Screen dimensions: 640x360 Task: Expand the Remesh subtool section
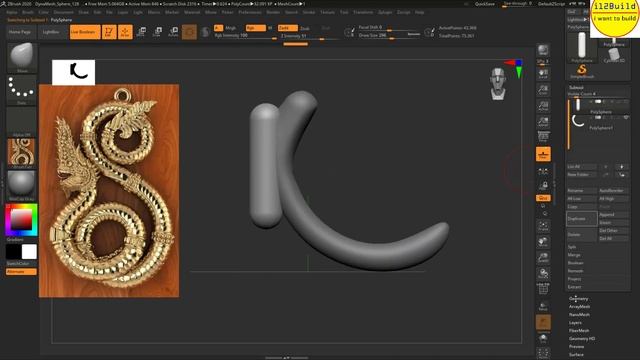576,271
